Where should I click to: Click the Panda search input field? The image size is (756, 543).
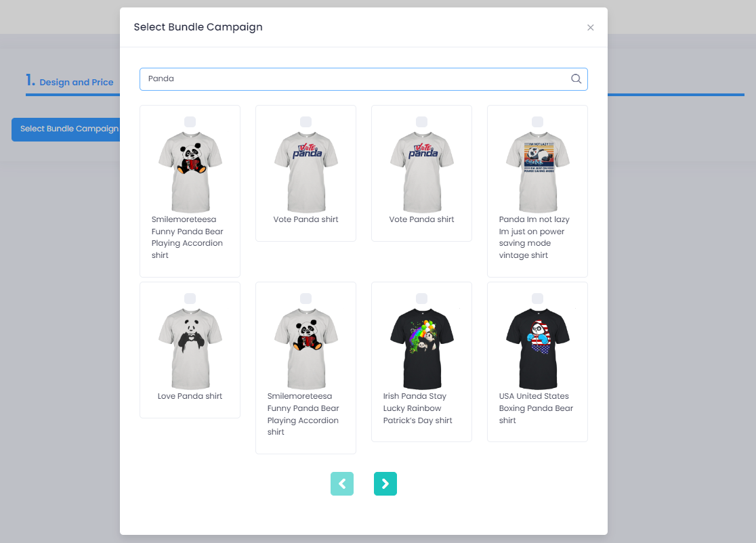point(364,79)
